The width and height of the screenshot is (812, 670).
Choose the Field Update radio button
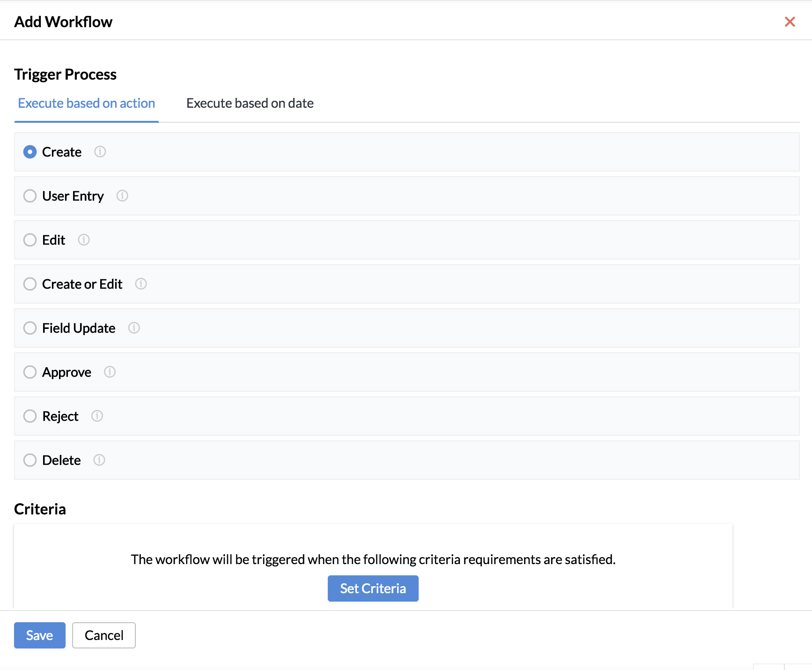click(30, 328)
